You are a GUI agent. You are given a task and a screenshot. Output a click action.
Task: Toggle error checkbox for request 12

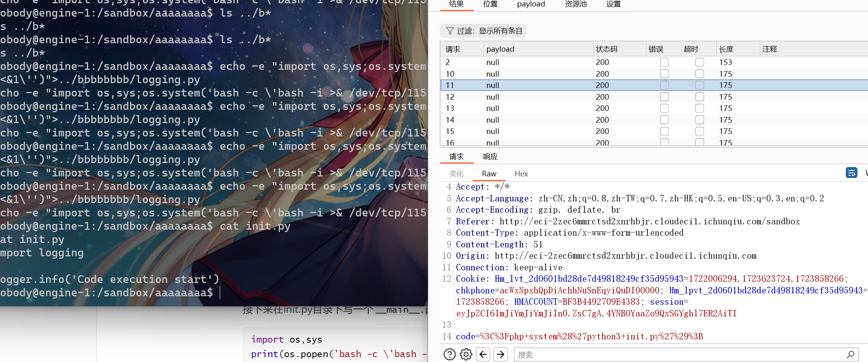(x=664, y=97)
